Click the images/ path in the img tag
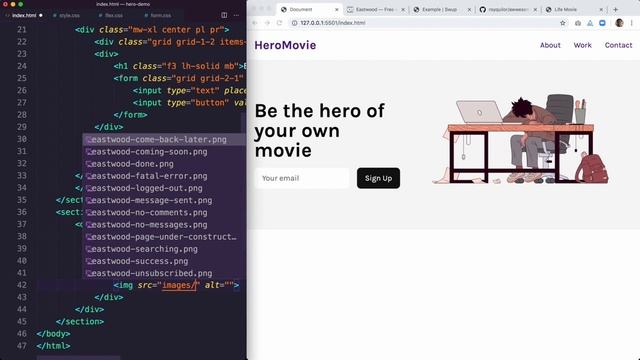640x360 pixels. coord(179,285)
